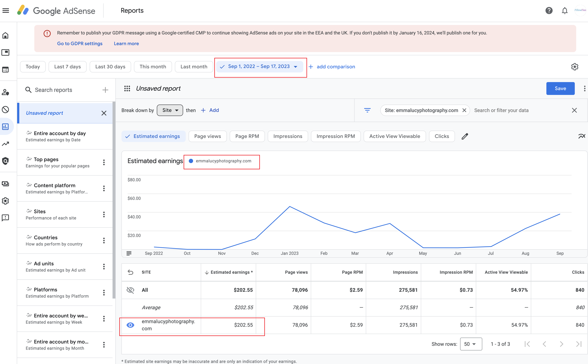Image resolution: width=588 pixels, height=364 pixels.
Task: Open Payments sidebar icon
Action: [6, 184]
